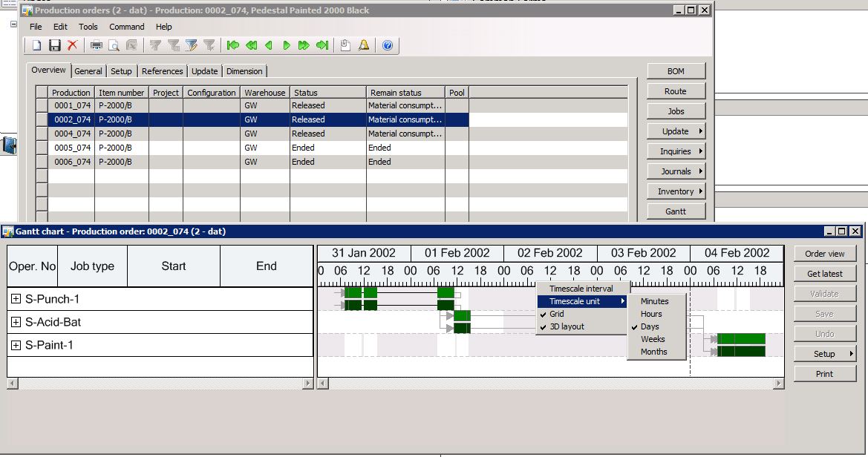Click the Gantt chart horizontal scrollbar
The height and width of the screenshot is (457, 868).
pos(549,384)
